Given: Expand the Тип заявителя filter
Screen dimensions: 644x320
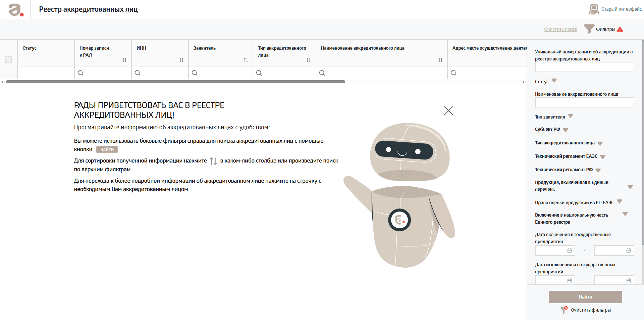Looking at the screenshot, I should pos(571,116).
